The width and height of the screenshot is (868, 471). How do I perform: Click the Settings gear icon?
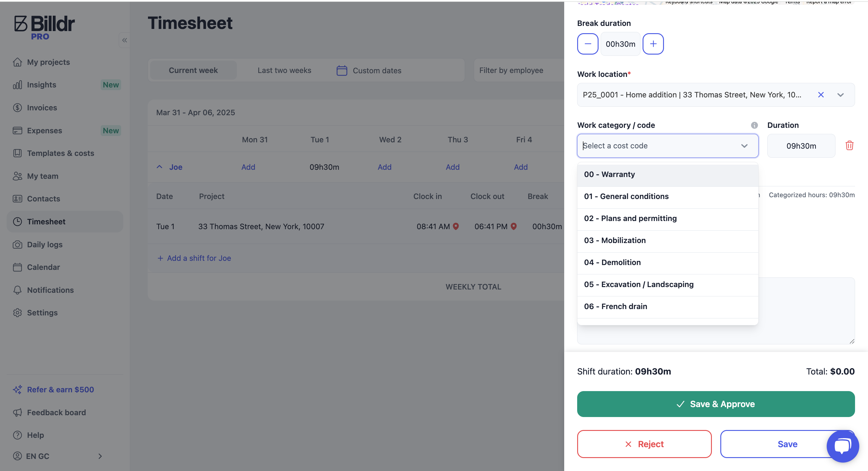[x=17, y=312]
